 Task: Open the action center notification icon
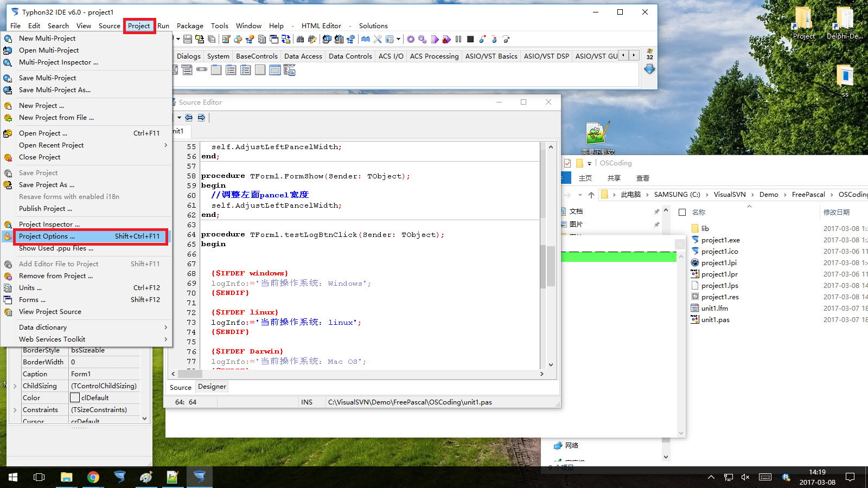(850, 477)
